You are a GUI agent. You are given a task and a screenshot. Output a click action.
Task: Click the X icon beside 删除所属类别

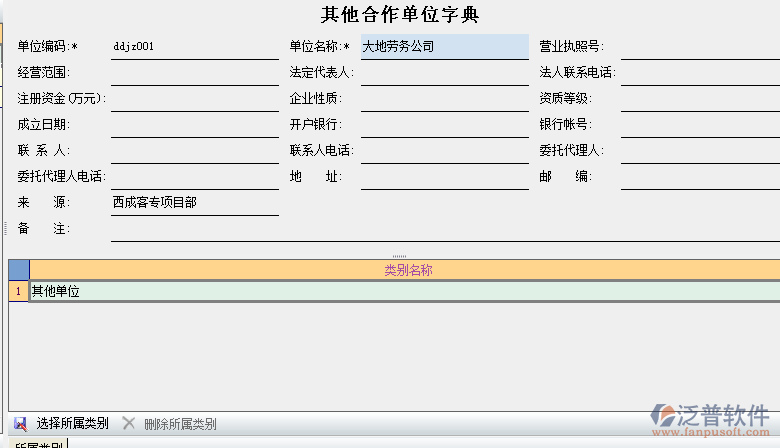[x=129, y=423]
